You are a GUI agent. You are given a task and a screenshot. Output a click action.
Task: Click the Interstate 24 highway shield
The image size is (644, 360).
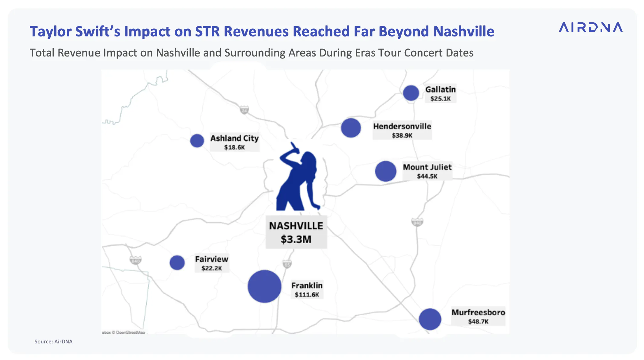click(x=244, y=110)
